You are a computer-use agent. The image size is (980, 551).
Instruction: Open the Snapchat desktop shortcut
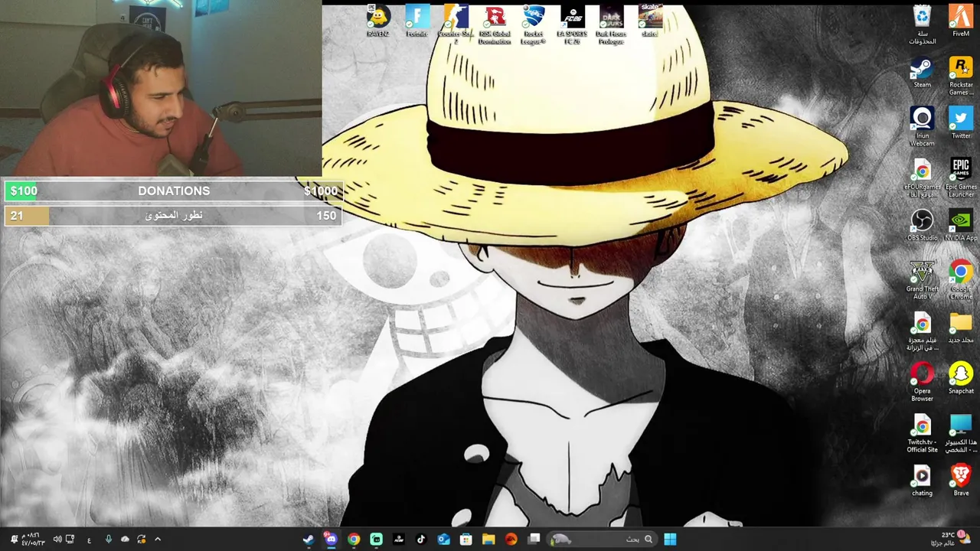[x=961, y=379]
